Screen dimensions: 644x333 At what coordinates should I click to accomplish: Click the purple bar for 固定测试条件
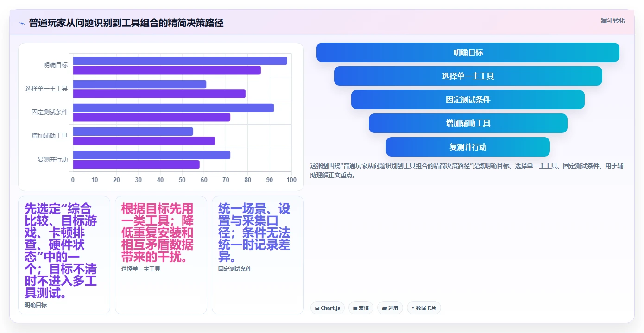[152, 117]
